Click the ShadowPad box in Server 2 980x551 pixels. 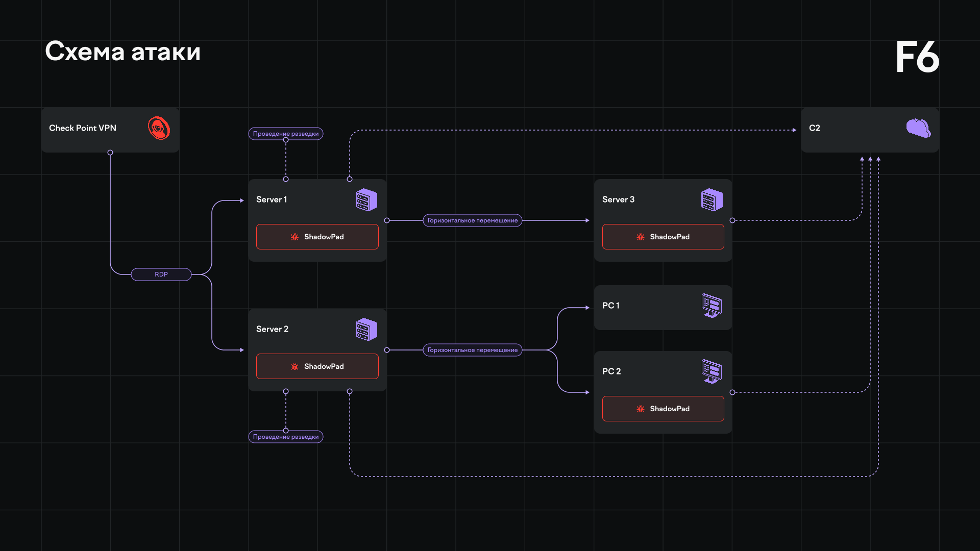point(317,366)
